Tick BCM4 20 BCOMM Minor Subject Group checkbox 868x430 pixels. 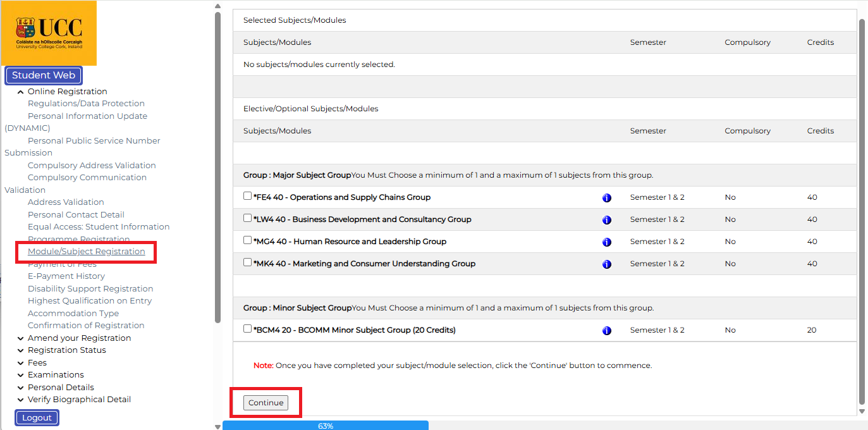click(x=248, y=329)
